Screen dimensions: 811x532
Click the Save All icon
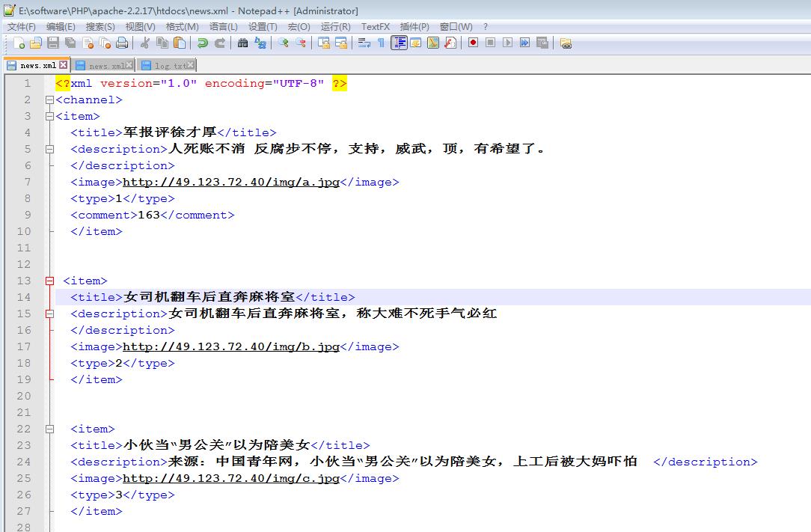pyautogui.click(x=70, y=43)
